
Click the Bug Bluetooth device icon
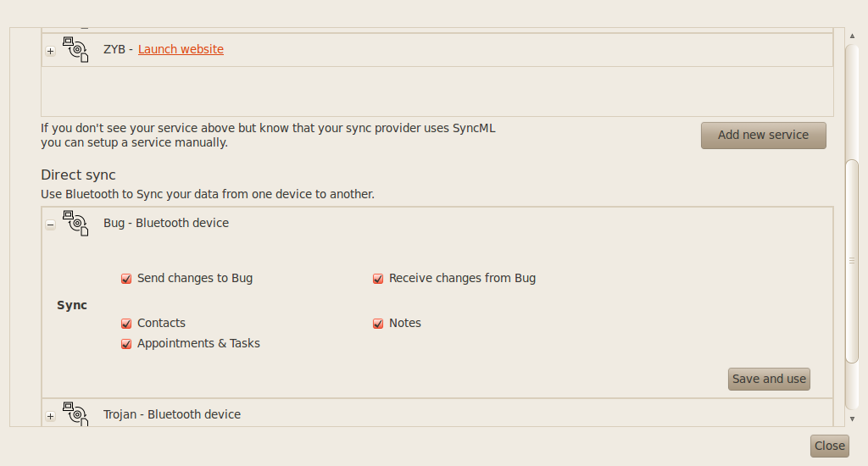[x=76, y=224]
